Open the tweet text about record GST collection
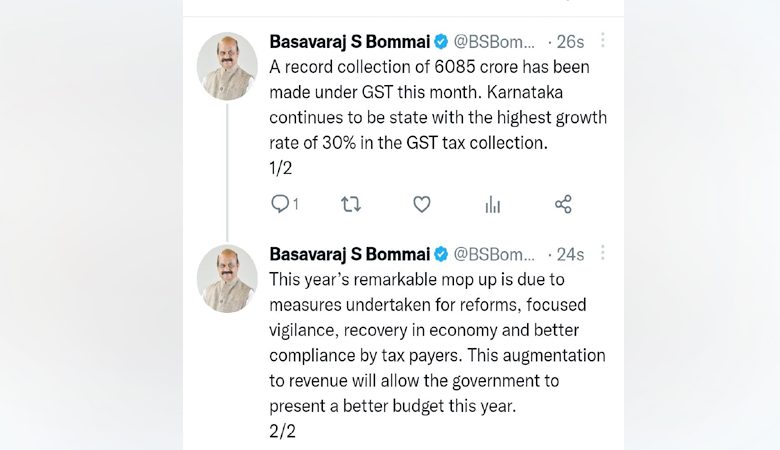 438,117
